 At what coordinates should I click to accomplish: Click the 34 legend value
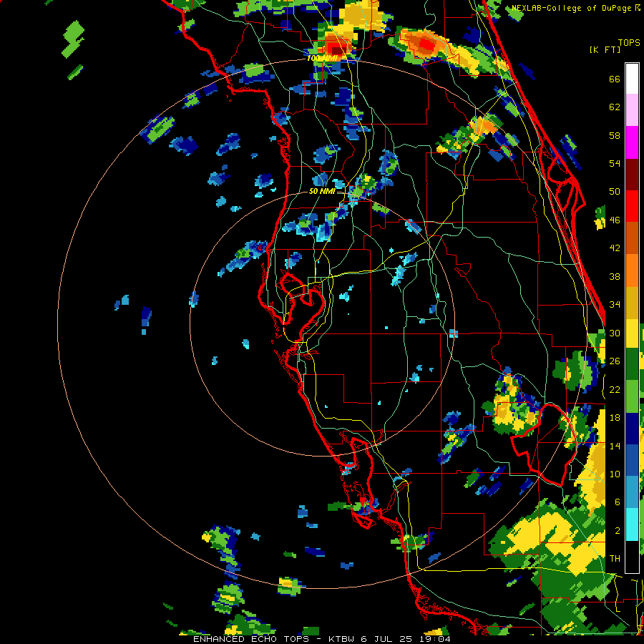[x=615, y=305]
